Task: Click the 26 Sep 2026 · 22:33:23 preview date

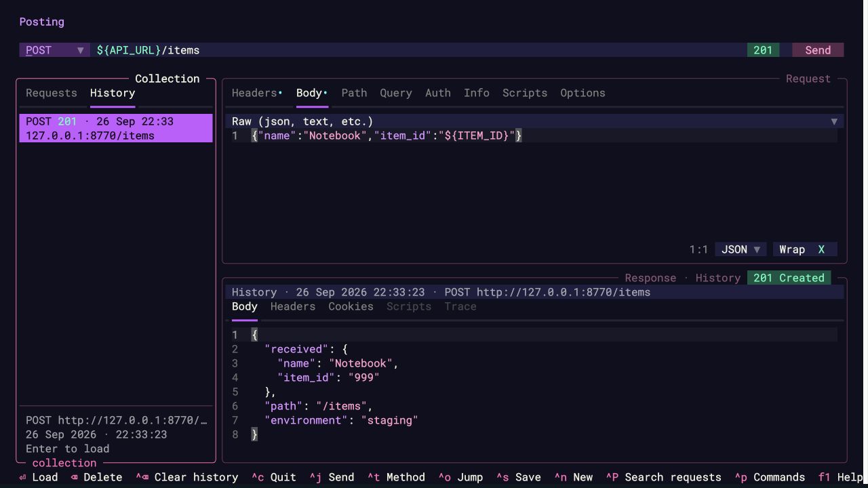Action: click(96, 434)
